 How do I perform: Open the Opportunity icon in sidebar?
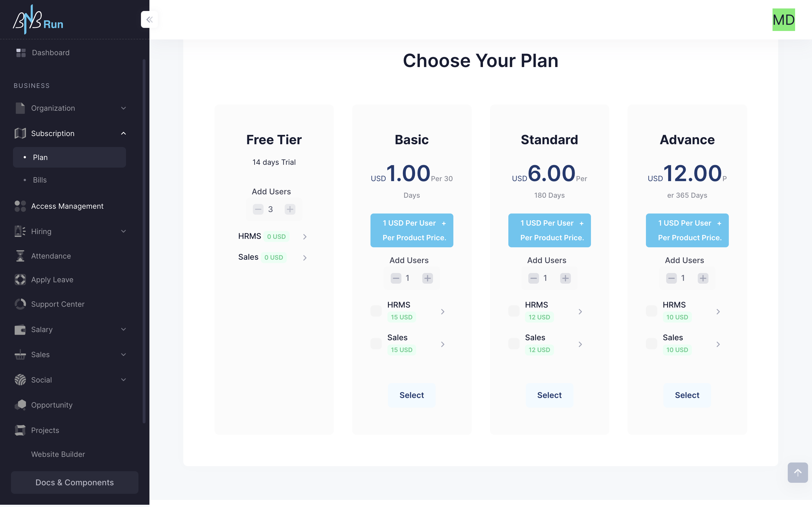[21, 405]
